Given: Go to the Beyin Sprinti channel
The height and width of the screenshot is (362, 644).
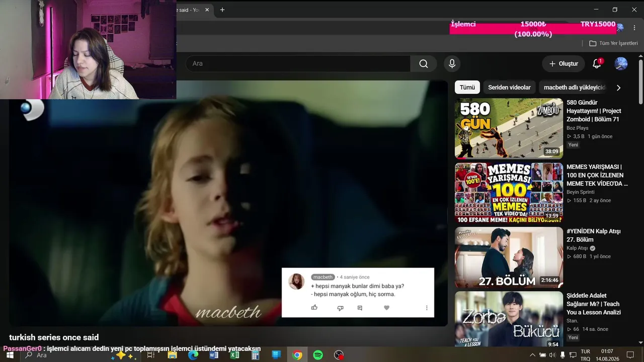Looking at the screenshot, I should (581, 192).
